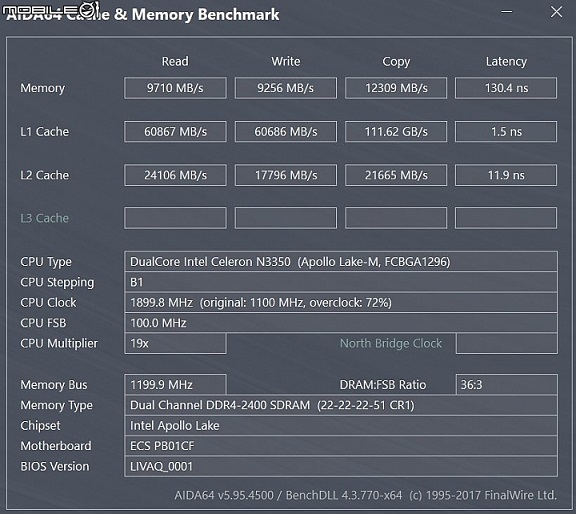
Task: Click the Memory Type DDR4-2400 field
Action: (x=341, y=405)
